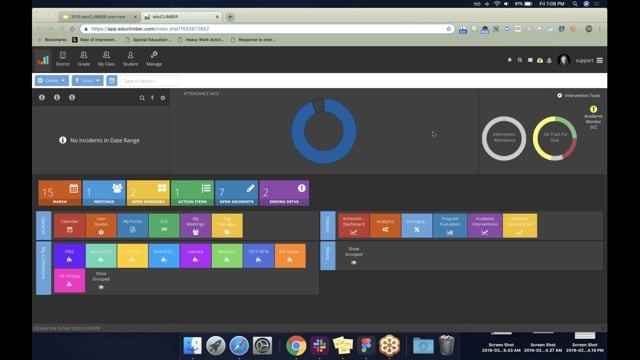Open the Grade view in top navigation
The width and height of the screenshot is (640, 360).
tap(84, 59)
